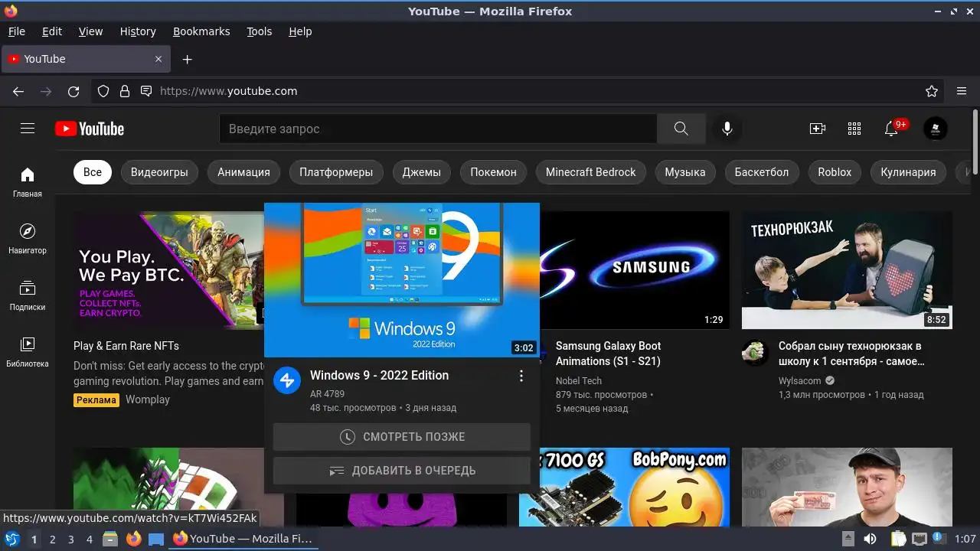Start voice search with microphone icon
The width and height of the screenshot is (980, 551).
(x=727, y=129)
